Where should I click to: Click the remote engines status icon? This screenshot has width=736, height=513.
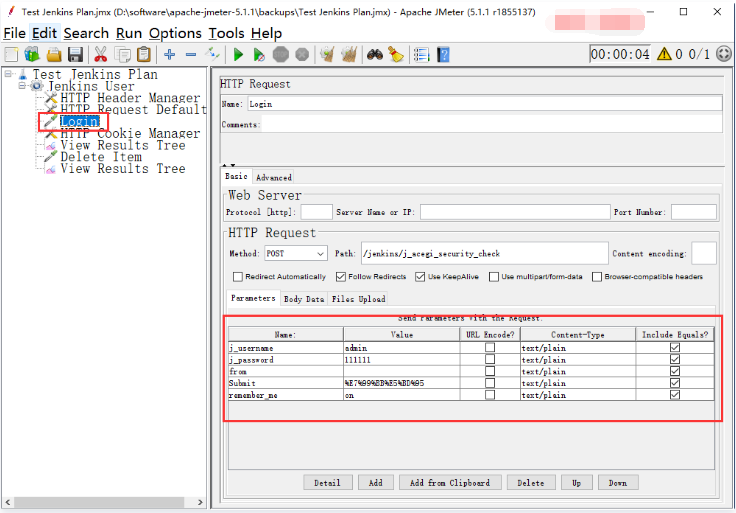click(724, 54)
